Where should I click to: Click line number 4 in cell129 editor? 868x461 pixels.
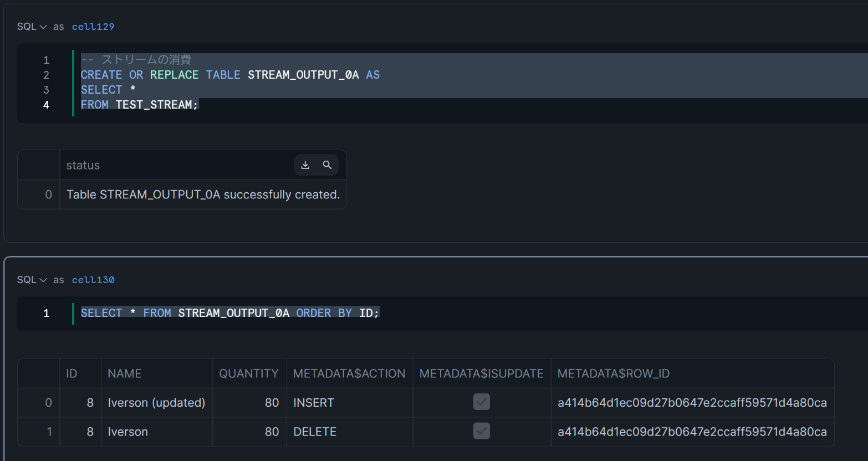click(x=46, y=105)
